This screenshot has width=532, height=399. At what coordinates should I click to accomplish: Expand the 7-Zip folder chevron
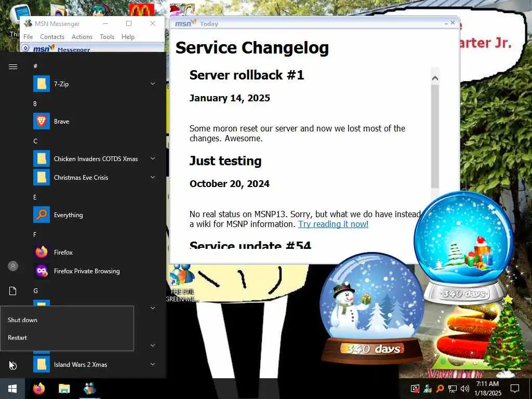pyautogui.click(x=153, y=84)
